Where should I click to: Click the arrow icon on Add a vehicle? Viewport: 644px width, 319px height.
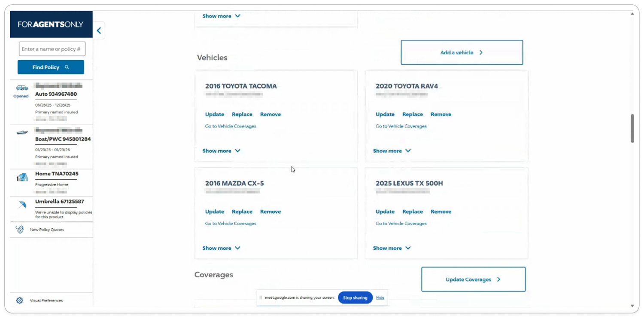point(481,52)
